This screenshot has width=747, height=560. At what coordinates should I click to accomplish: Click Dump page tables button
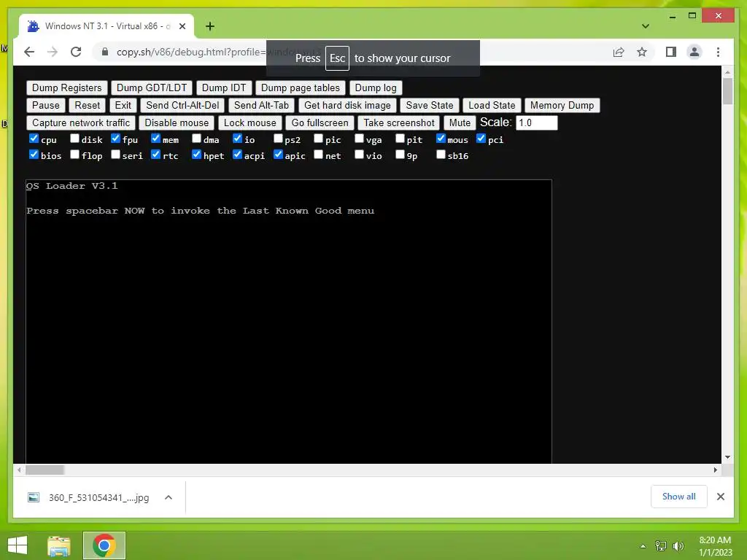300,87
